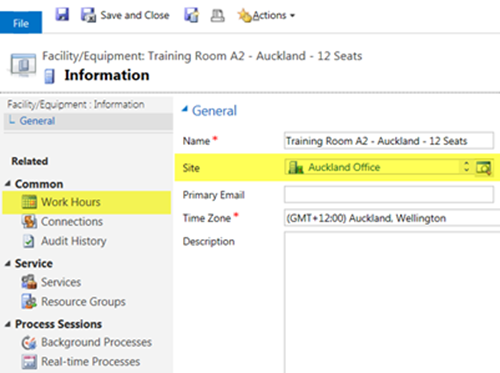Open Services
500x373 pixels.
click(61, 282)
